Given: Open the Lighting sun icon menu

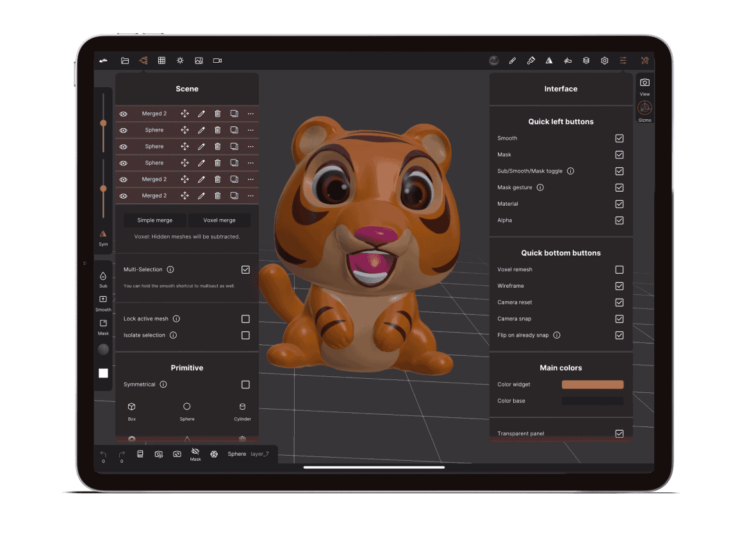Looking at the screenshot, I should 180,61.
